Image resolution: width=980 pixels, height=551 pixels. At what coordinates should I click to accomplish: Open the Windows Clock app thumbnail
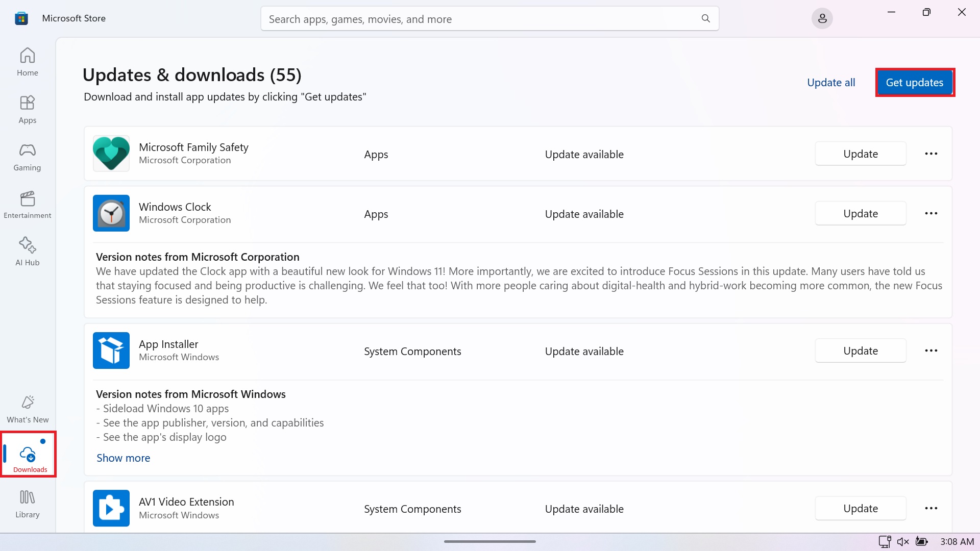point(111,213)
